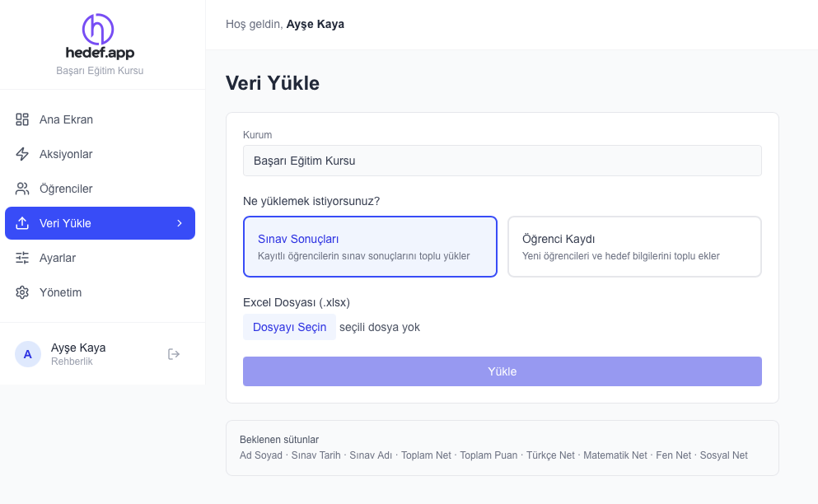
Task: Click the hedef.app wordmark text
Action: point(100,53)
